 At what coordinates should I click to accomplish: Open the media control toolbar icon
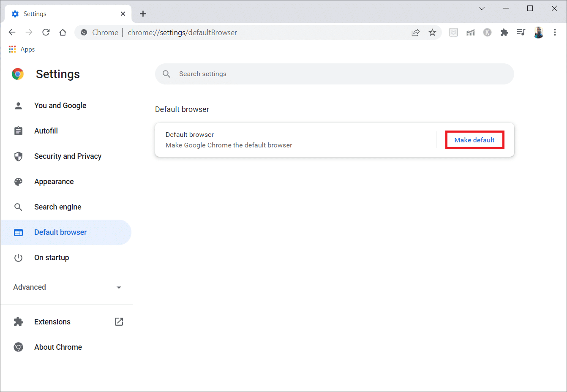tap(521, 33)
